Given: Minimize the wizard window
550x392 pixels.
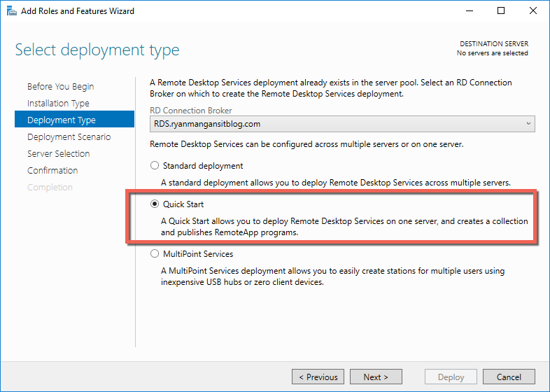Looking at the screenshot, I should point(470,11).
